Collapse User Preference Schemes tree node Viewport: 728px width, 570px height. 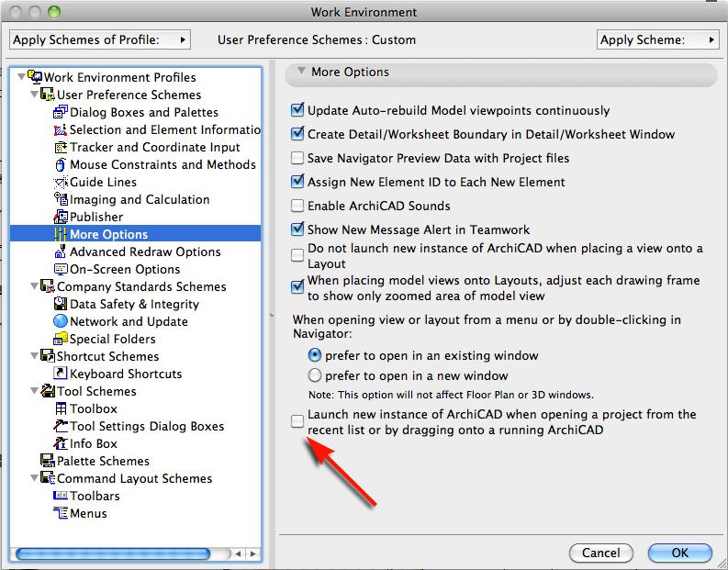coord(34,95)
